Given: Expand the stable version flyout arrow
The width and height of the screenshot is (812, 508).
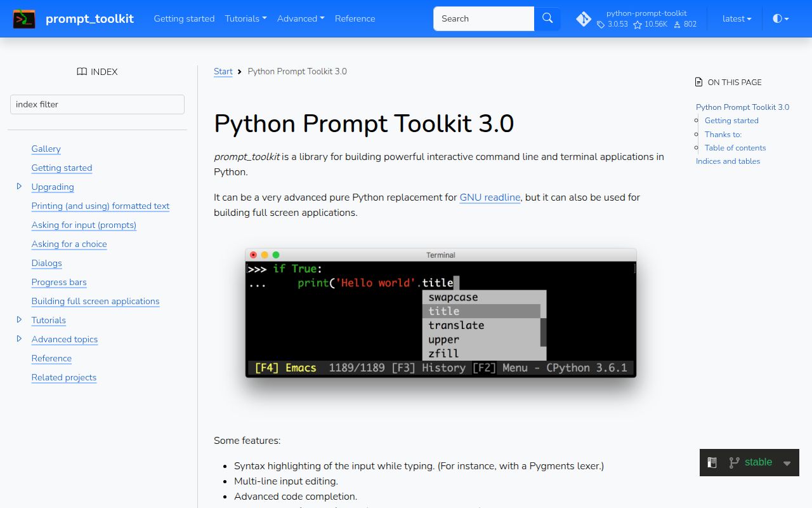Looking at the screenshot, I should click(x=787, y=464).
